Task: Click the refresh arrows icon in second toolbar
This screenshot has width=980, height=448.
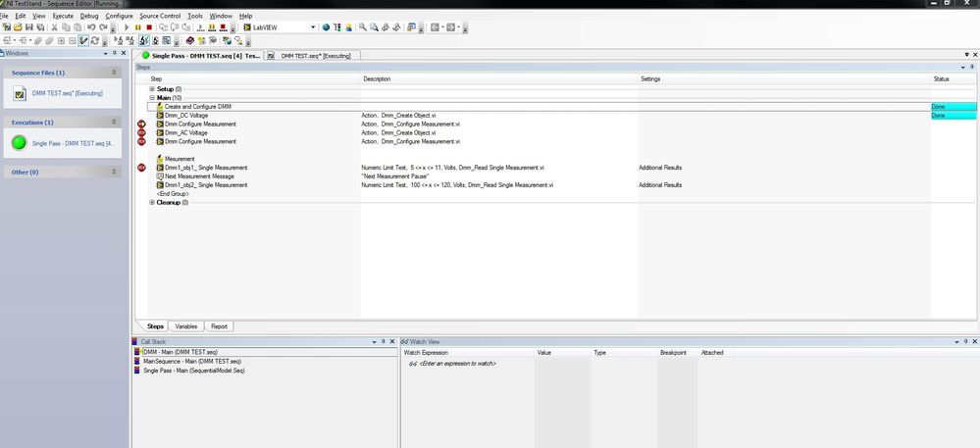Action: [94, 40]
